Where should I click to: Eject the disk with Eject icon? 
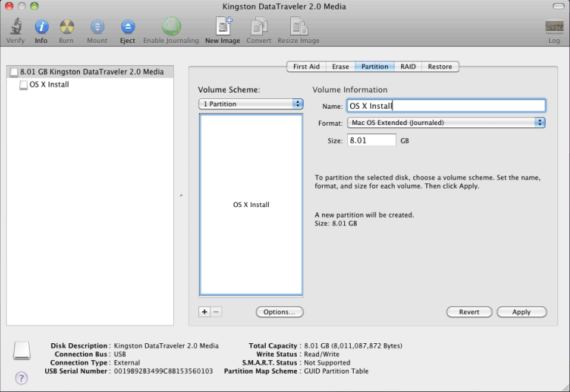[127, 27]
